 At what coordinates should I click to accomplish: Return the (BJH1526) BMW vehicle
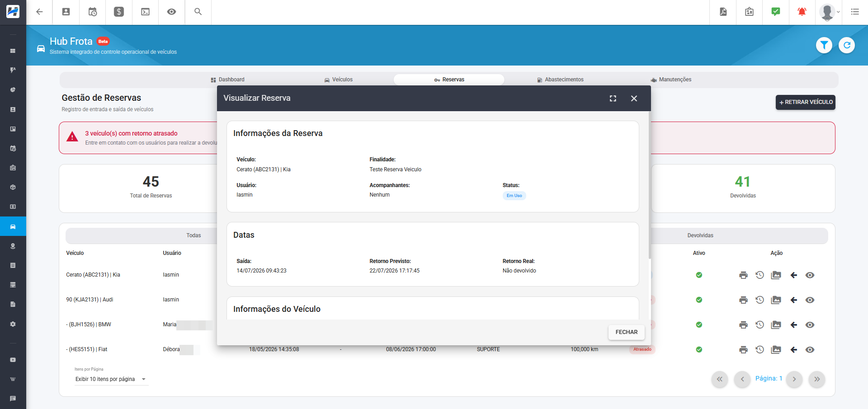pos(794,325)
